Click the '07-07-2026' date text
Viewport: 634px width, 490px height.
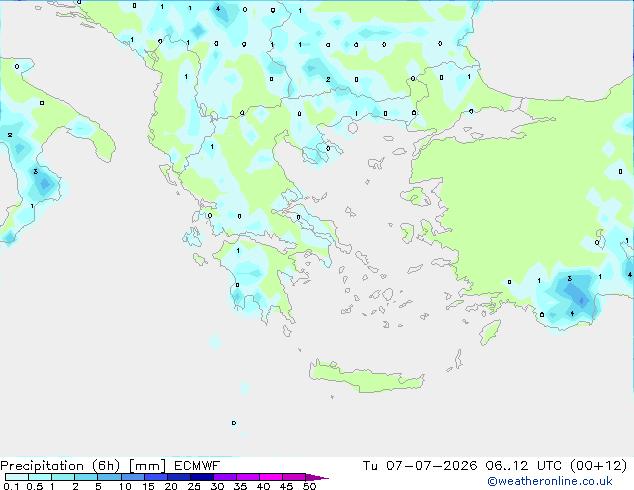[x=431, y=466]
